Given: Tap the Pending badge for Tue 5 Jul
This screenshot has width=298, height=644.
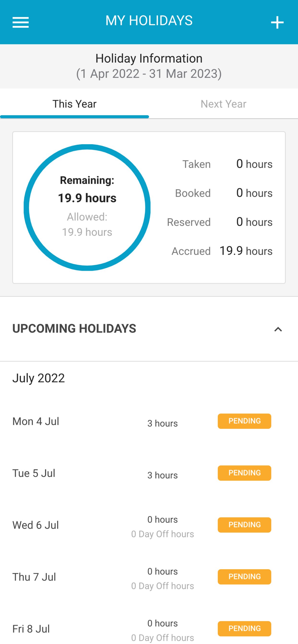Looking at the screenshot, I should pyautogui.click(x=244, y=473).
